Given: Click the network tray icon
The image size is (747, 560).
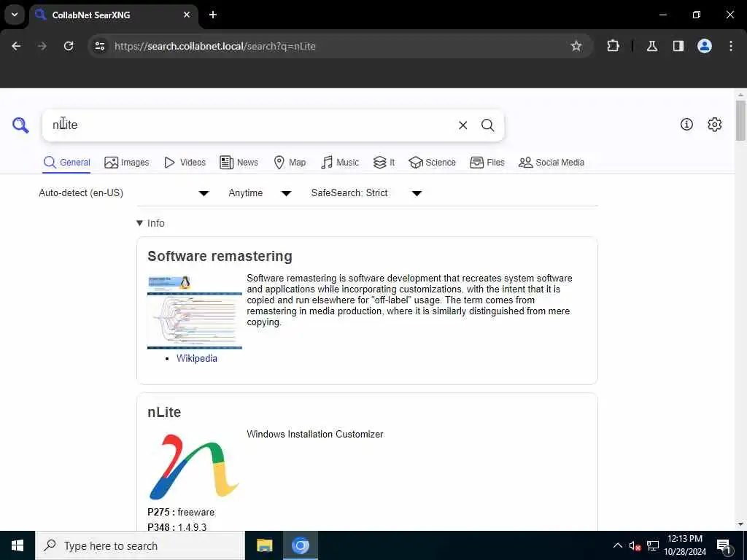Looking at the screenshot, I should click(653, 545).
